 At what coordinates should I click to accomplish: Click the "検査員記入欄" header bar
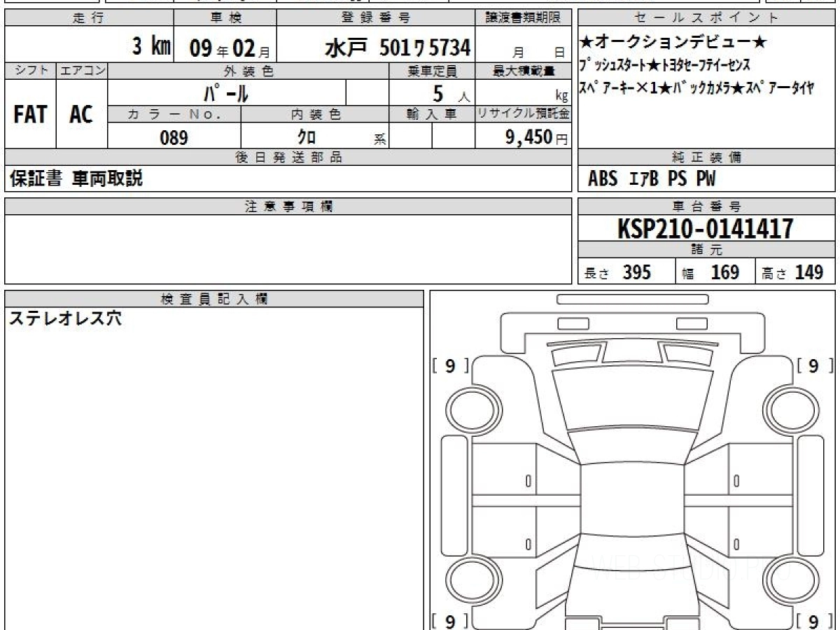click(214, 299)
